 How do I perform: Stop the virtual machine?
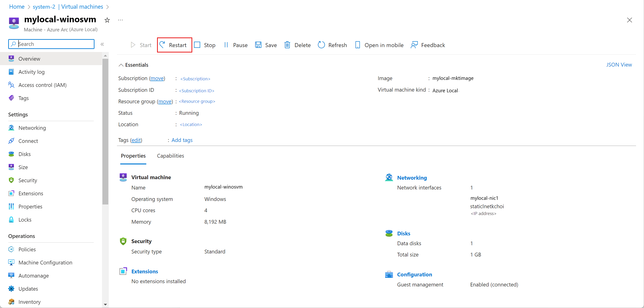click(x=204, y=45)
